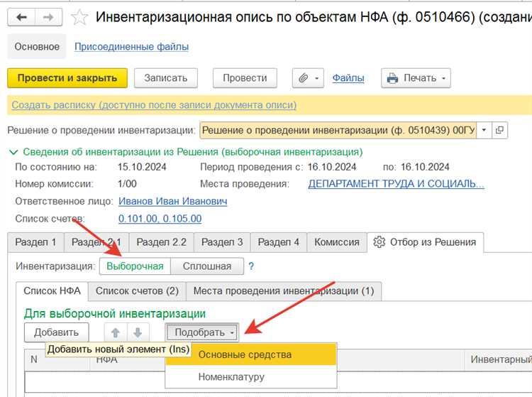Select the Основное section
Screen dimensions: 532x397
tap(37, 47)
